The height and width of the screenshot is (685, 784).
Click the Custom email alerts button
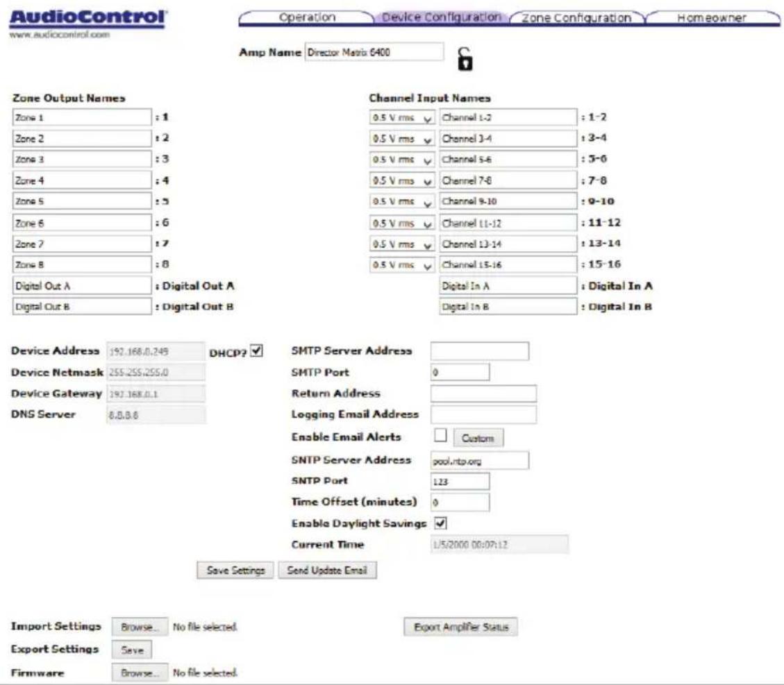pyautogui.click(x=478, y=438)
